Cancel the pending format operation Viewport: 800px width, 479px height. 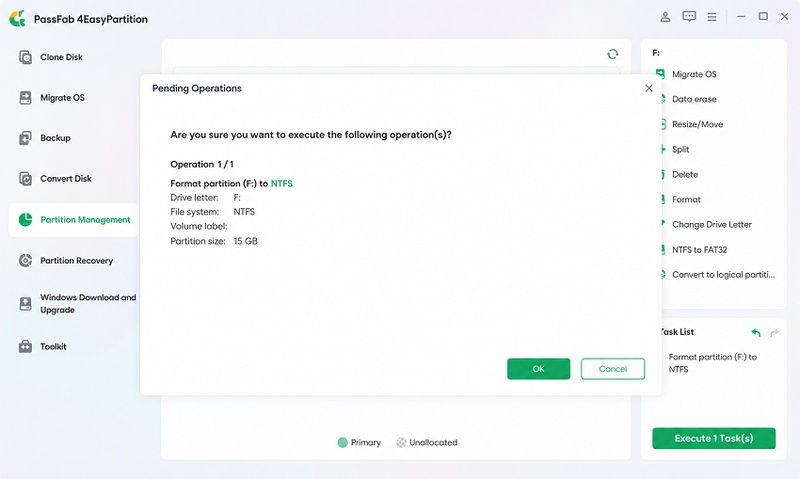(x=613, y=369)
